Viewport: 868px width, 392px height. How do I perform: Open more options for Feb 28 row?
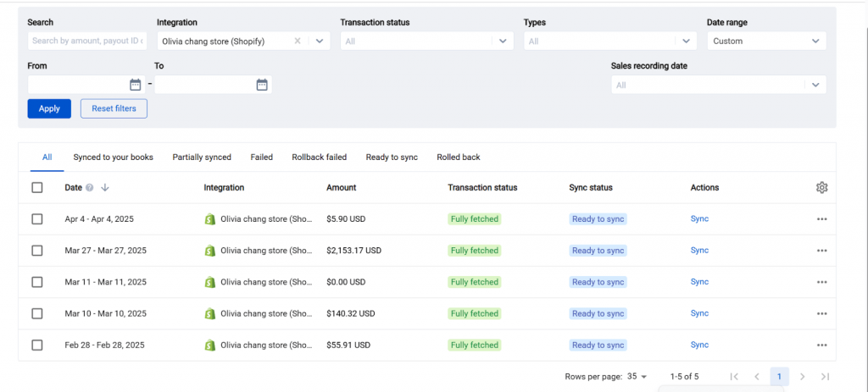[x=821, y=345]
